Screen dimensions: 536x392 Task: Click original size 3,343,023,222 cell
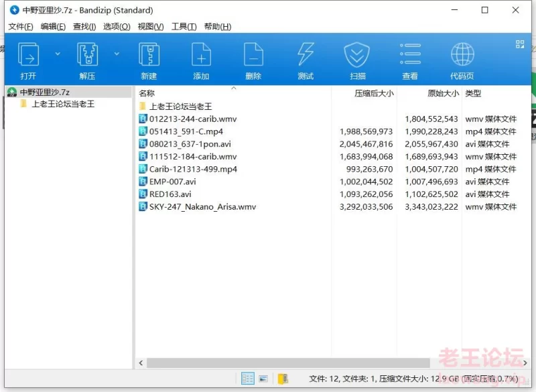tap(431, 207)
